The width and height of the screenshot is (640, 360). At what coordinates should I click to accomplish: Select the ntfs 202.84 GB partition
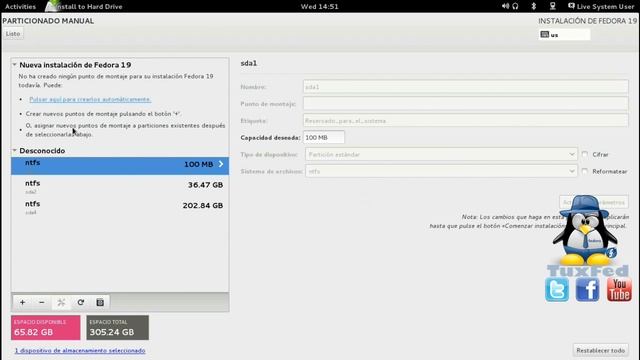(120, 207)
